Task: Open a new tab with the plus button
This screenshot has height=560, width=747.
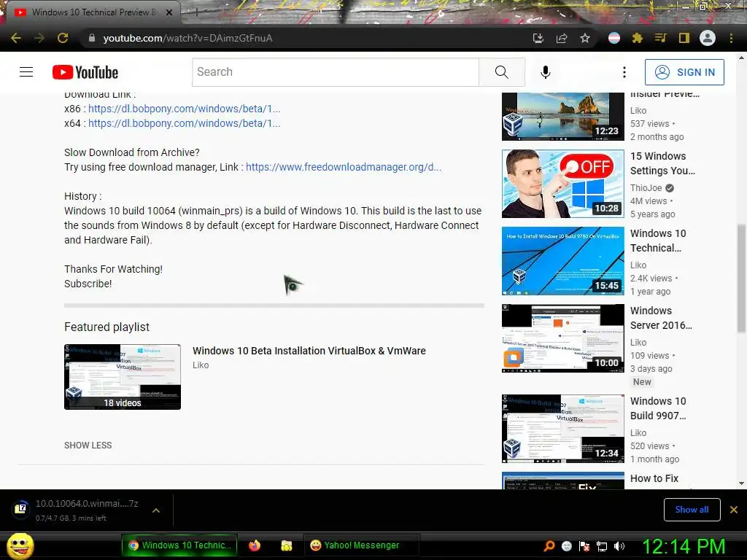Action: click(x=196, y=13)
